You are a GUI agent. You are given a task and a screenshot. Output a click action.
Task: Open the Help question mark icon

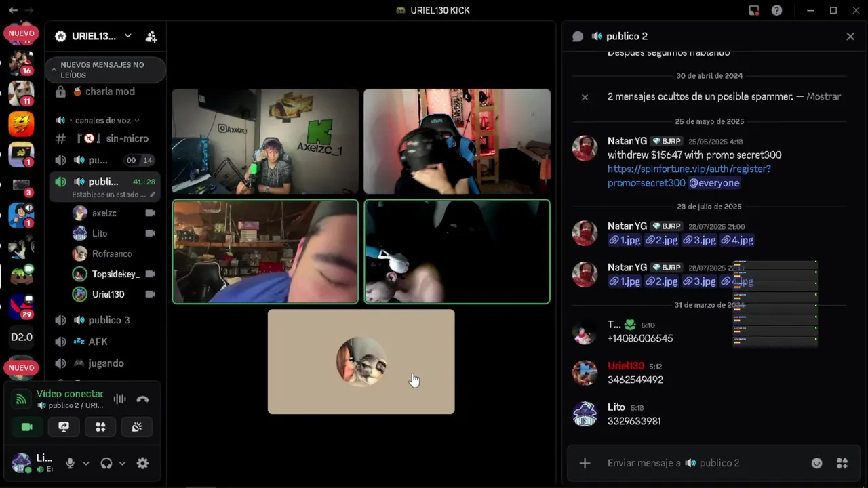[777, 10]
